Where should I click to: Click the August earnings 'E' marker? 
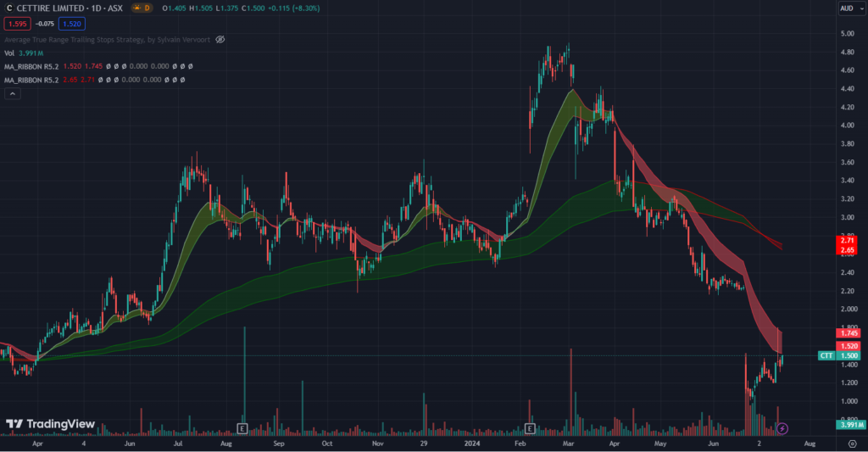pyautogui.click(x=242, y=428)
